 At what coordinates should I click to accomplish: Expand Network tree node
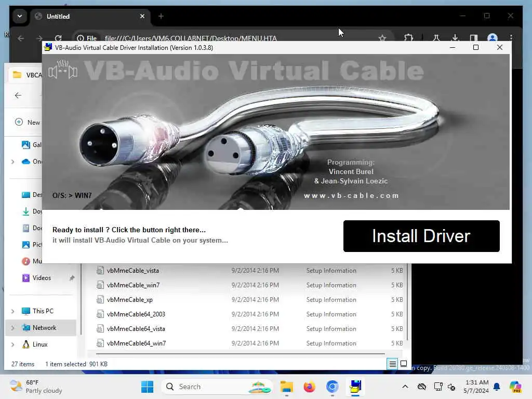click(12, 328)
